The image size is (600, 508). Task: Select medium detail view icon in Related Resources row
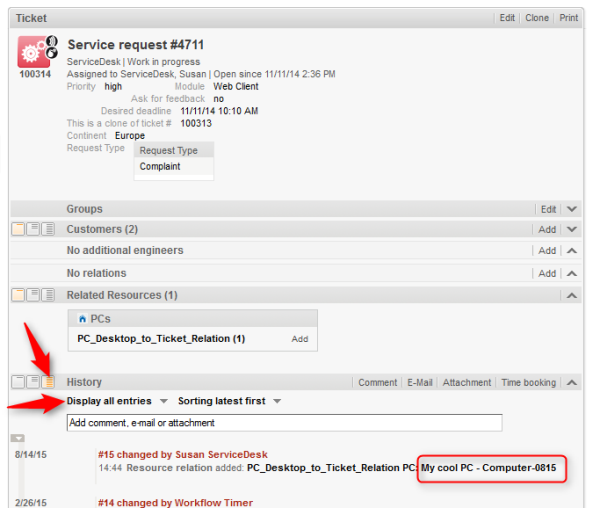(x=33, y=295)
